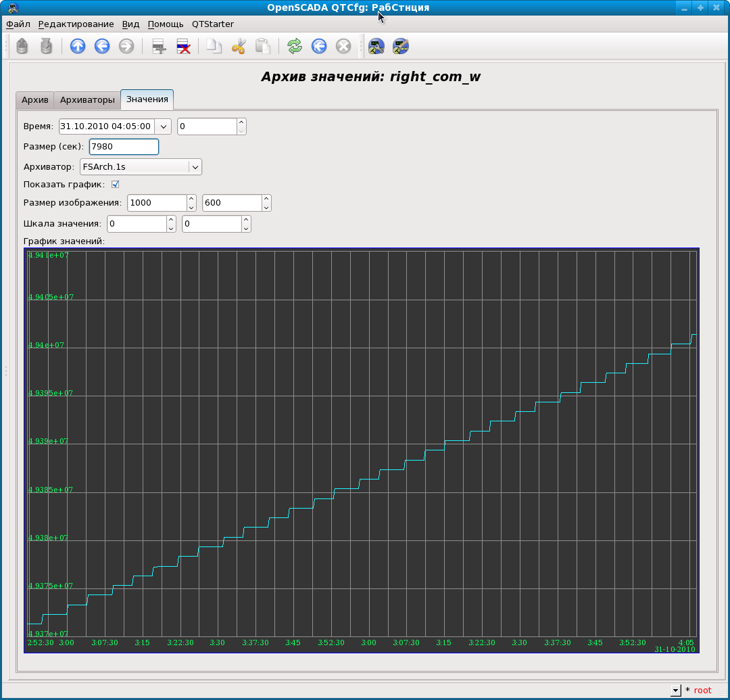Open the 'Редактирование' menu
This screenshot has width=730, height=700.
point(76,24)
